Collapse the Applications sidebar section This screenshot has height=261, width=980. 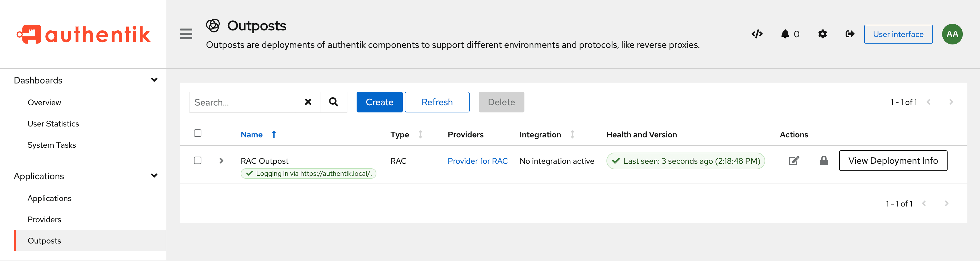pos(154,176)
